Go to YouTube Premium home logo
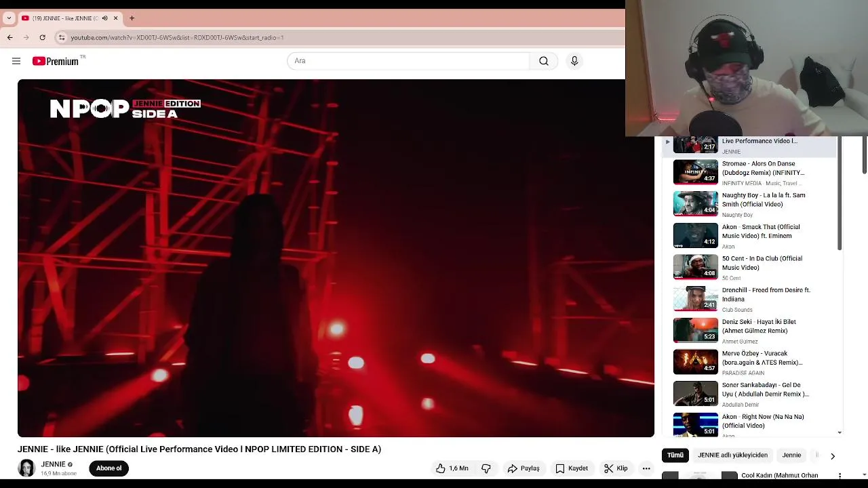 pos(56,61)
